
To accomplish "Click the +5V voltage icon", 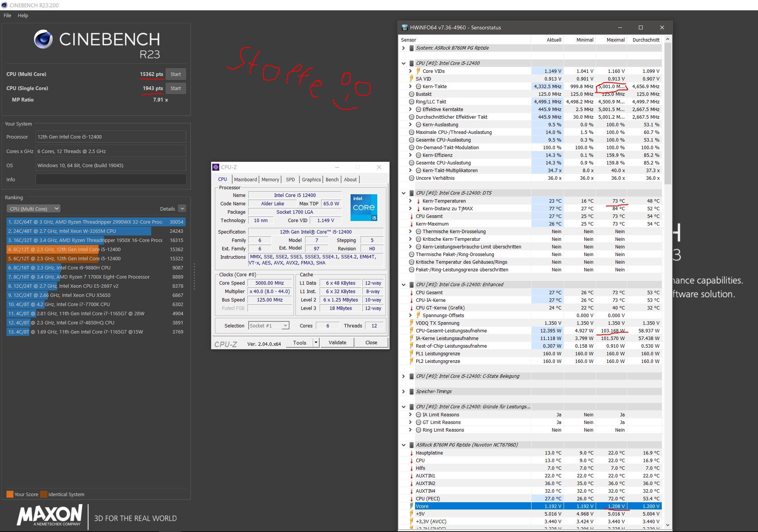I will coord(411,514).
